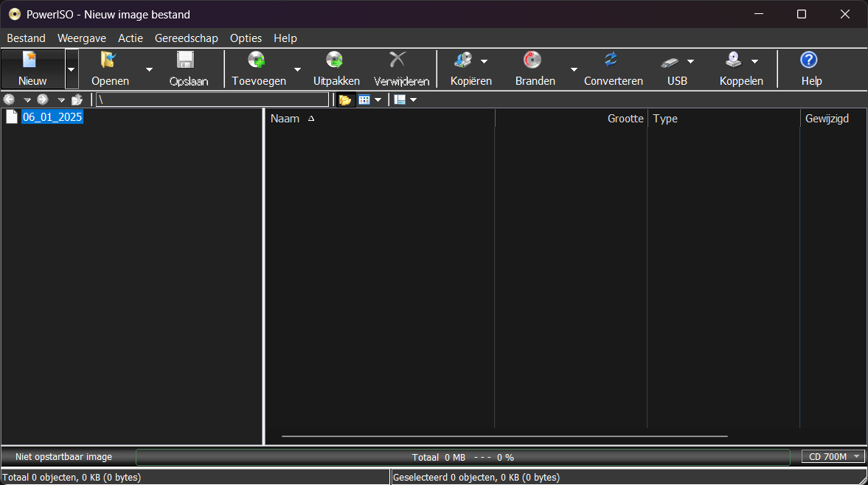Click the Verwijderen delete icon
This screenshot has height=485, width=868.
click(397, 60)
